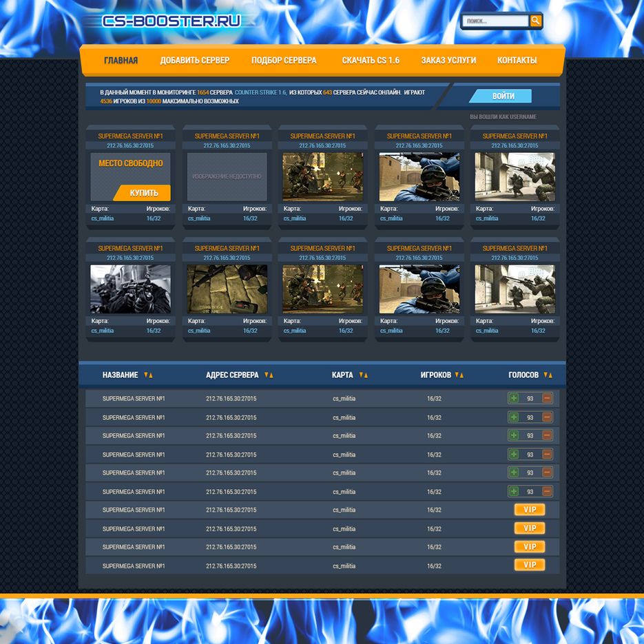Upvote with green plus in fourth table row
This screenshot has height=644, width=644.
[x=513, y=455]
